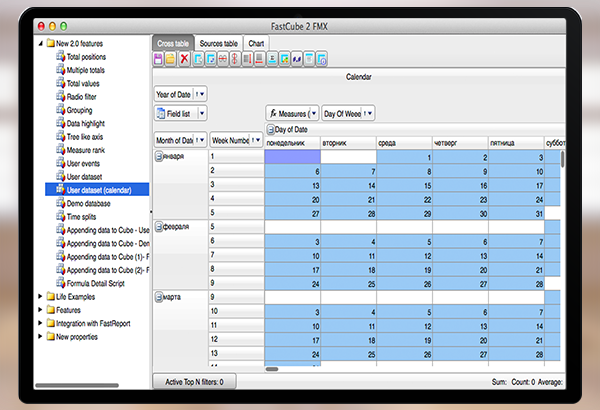600x410 pixels.
Task: Expand the Life Examples folder
Action: coord(40,296)
